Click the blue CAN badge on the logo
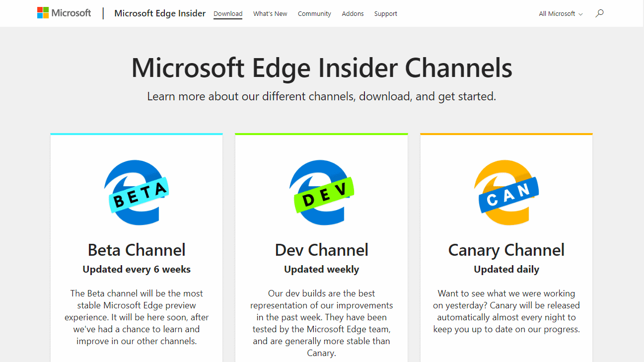This screenshot has height=362, width=644. pyautogui.click(x=507, y=194)
